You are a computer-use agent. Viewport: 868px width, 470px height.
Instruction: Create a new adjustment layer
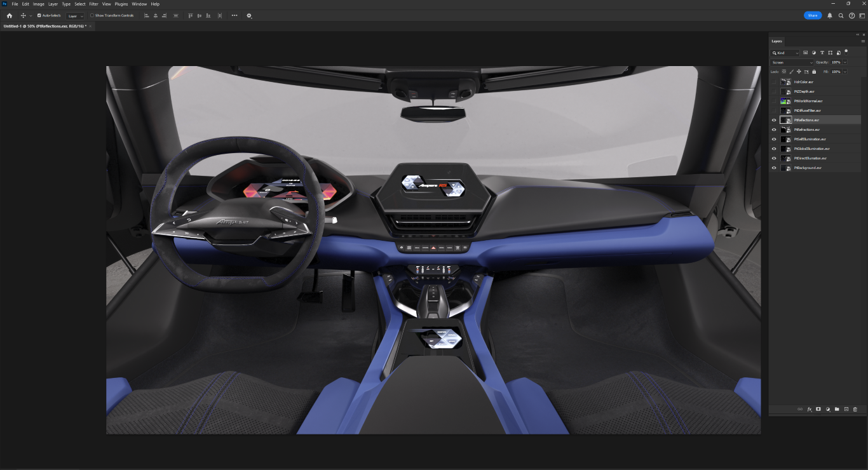coord(828,409)
